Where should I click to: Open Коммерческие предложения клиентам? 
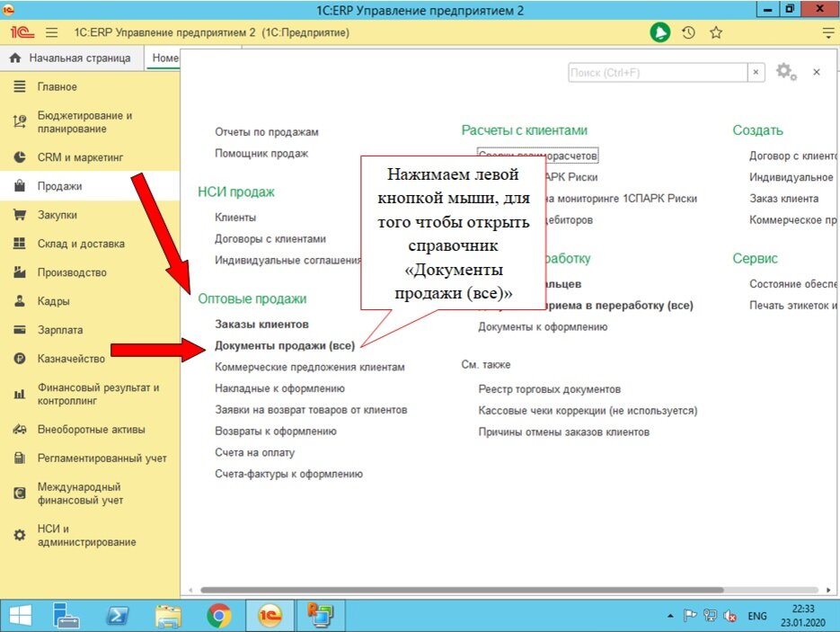coord(310,367)
